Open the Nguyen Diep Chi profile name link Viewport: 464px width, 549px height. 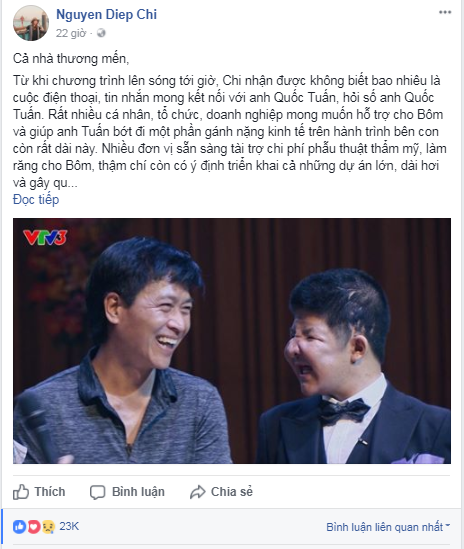point(106,14)
